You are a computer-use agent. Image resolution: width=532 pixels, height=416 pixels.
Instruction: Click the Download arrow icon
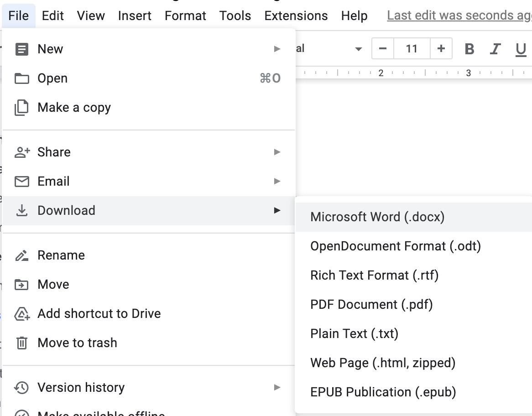point(21,210)
